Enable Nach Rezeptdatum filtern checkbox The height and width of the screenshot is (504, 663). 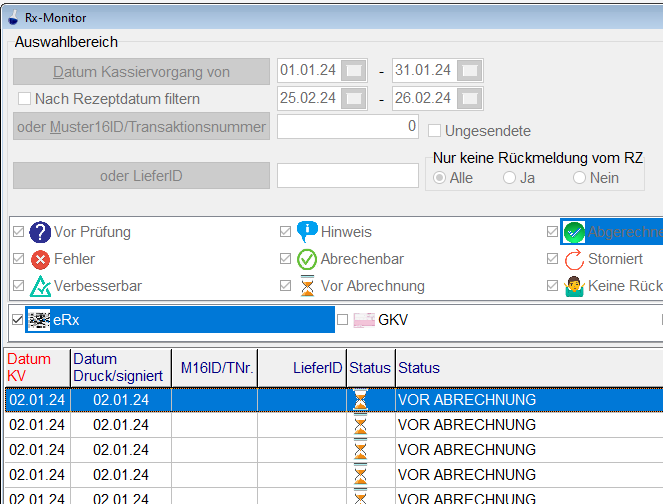25,99
